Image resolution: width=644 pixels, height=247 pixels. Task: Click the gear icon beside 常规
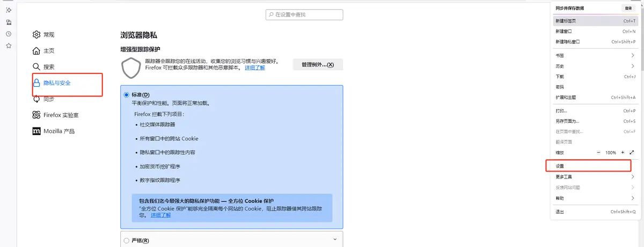pyautogui.click(x=36, y=35)
